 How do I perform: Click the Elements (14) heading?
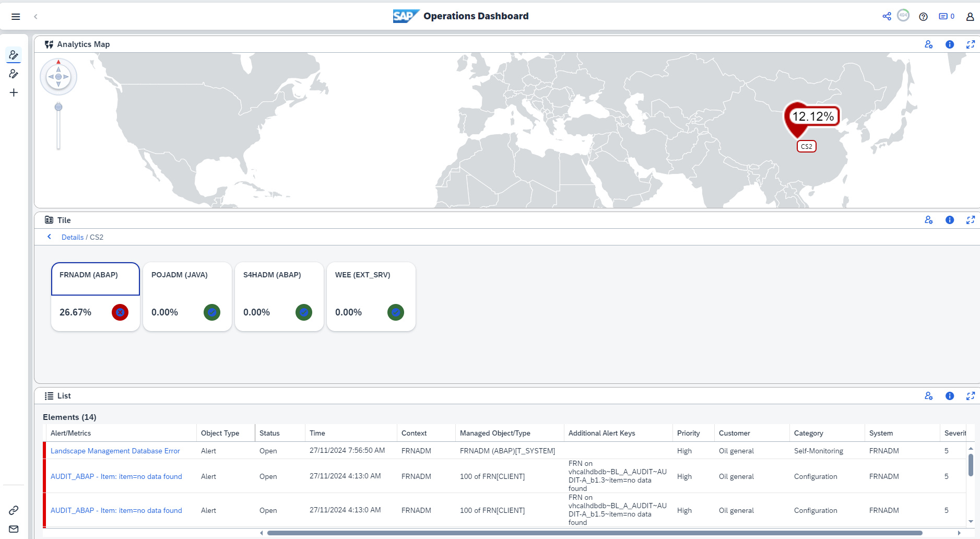point(69,417)
